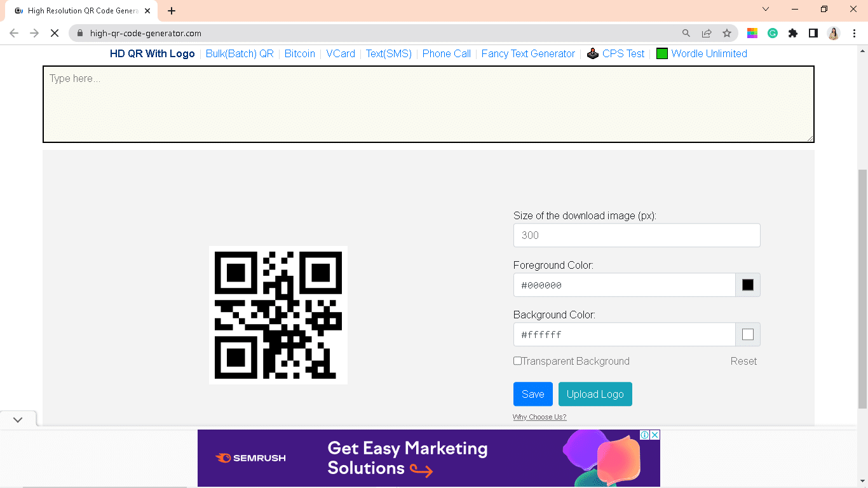This screenshot has height=488, width=868.
Task: Stop loading with the X button
Action: coord(55,33)
